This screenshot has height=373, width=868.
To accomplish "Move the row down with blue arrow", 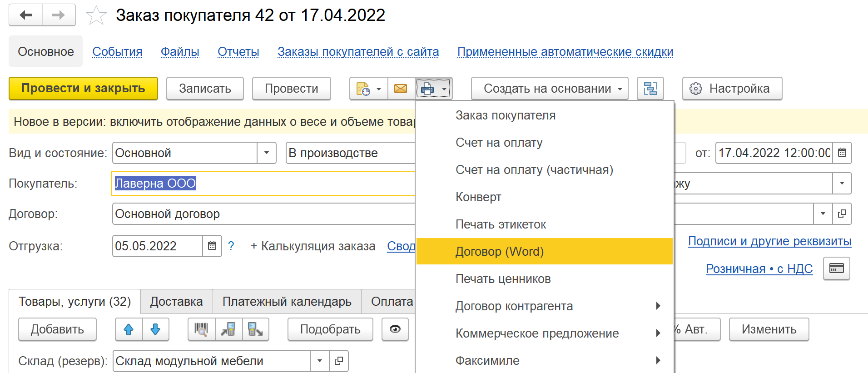I will (x=155, y=329).
